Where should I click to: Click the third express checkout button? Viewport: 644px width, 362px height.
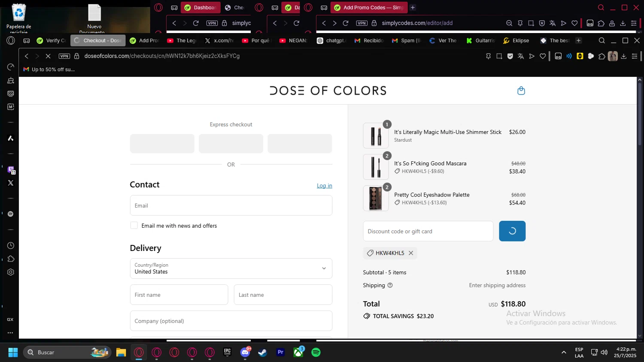point(300,144)
